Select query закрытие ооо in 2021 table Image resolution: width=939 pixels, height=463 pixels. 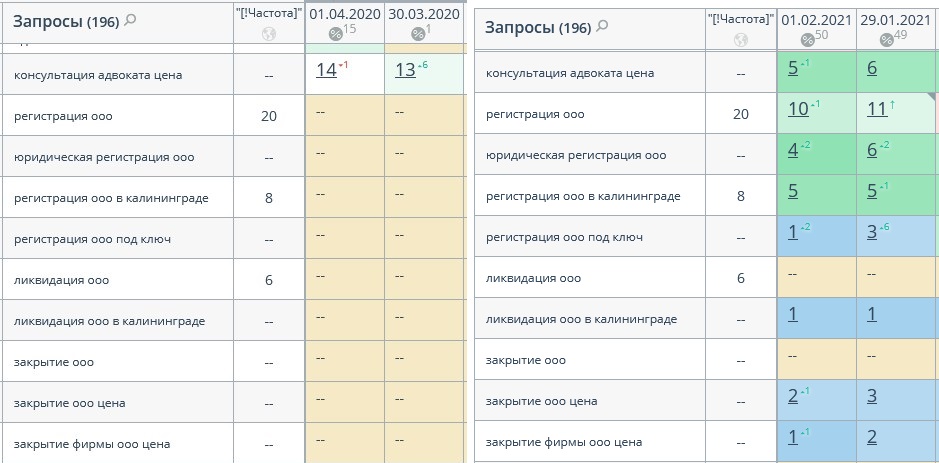click(526, 361)
